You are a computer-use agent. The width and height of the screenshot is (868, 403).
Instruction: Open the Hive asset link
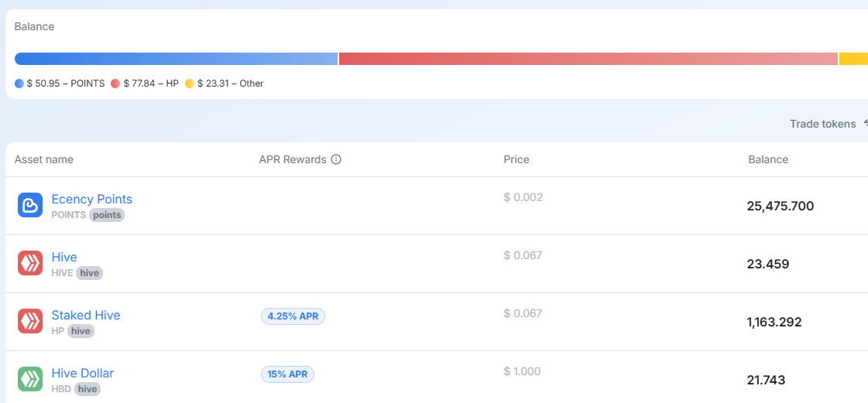[x=64, y=257]
